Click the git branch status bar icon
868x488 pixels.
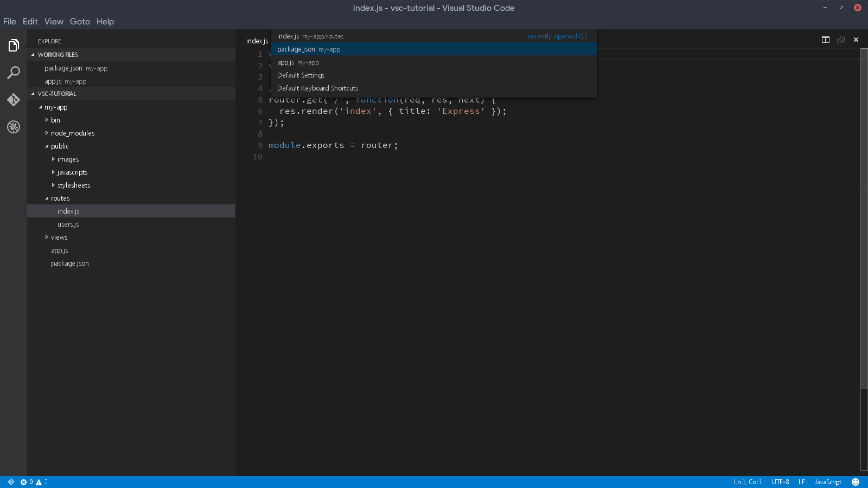(x=11, y=482)
